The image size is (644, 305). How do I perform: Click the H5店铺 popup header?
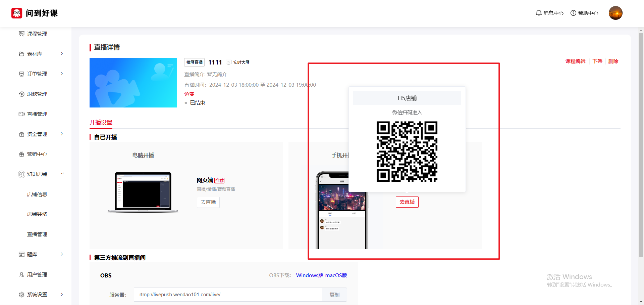click(407, 98)
